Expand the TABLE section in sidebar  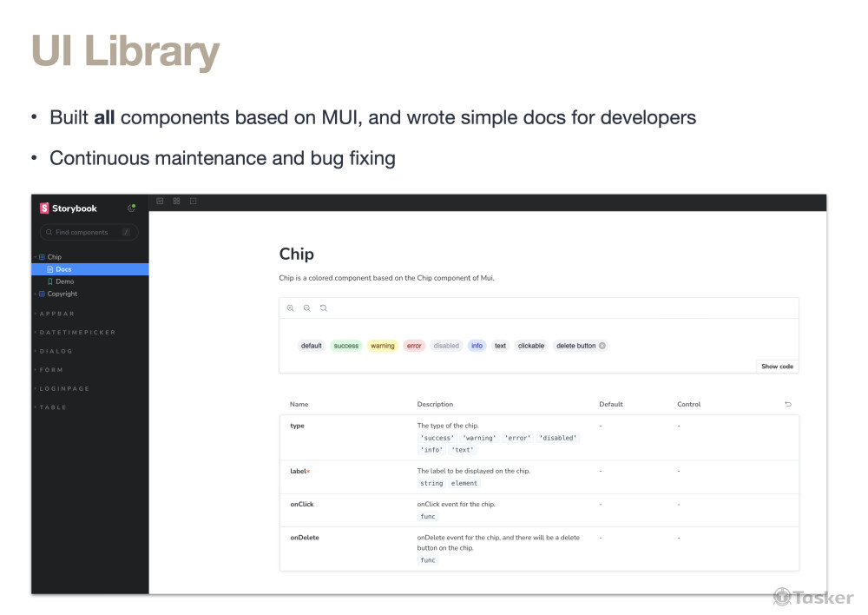[x=52, y=407]
